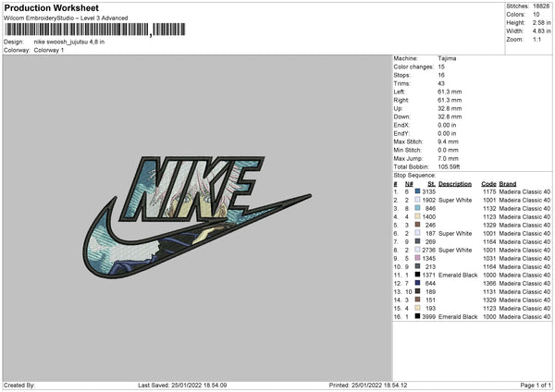Click design name 'nike swoosh_jujutsu 4,8 in'
The image size is (555, 392).
coord(69,42)
